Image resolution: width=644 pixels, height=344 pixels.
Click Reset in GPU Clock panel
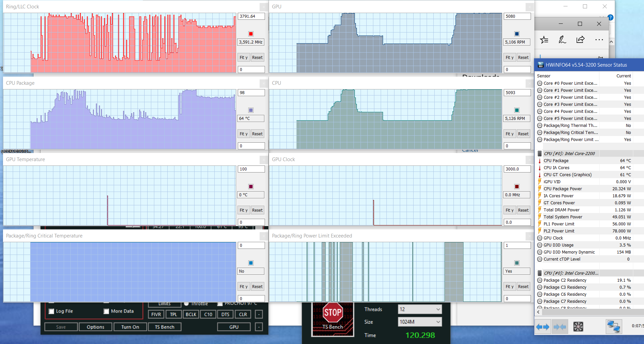click(x=523, y=210)
